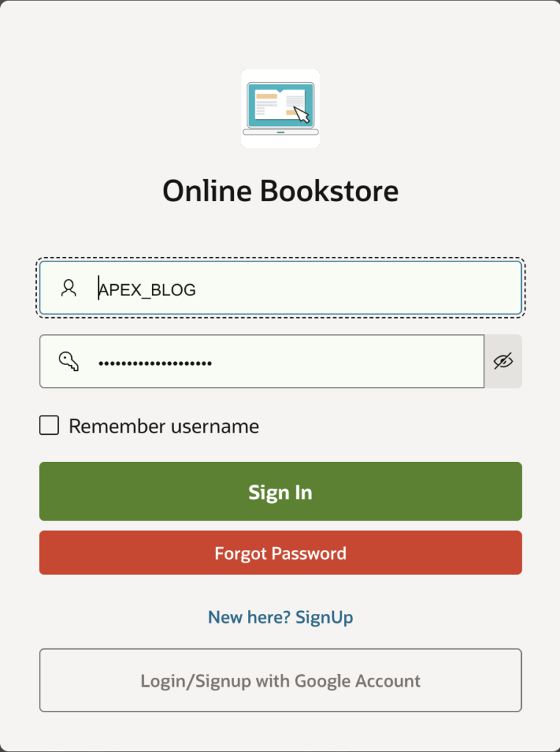Toggle via the Remember username label text
Viewport: 560px width, 752px height.
point(164,426)
